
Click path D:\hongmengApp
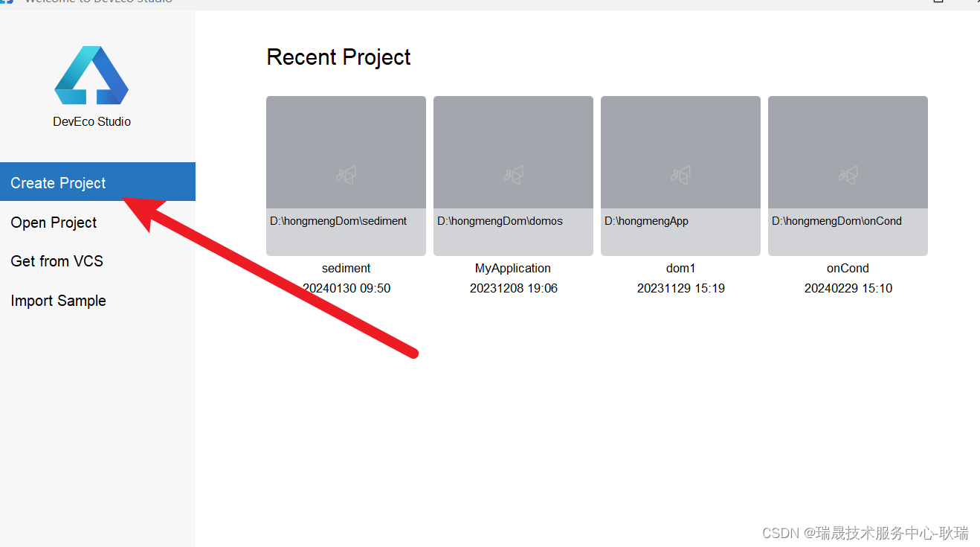646,221
